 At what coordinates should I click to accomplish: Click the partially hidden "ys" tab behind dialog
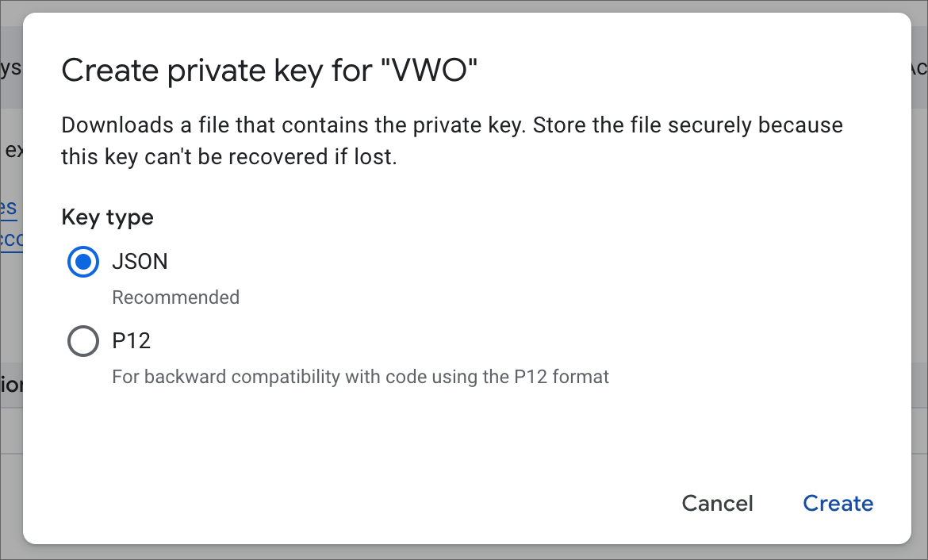pyautogui.click(x=10, y=68)
